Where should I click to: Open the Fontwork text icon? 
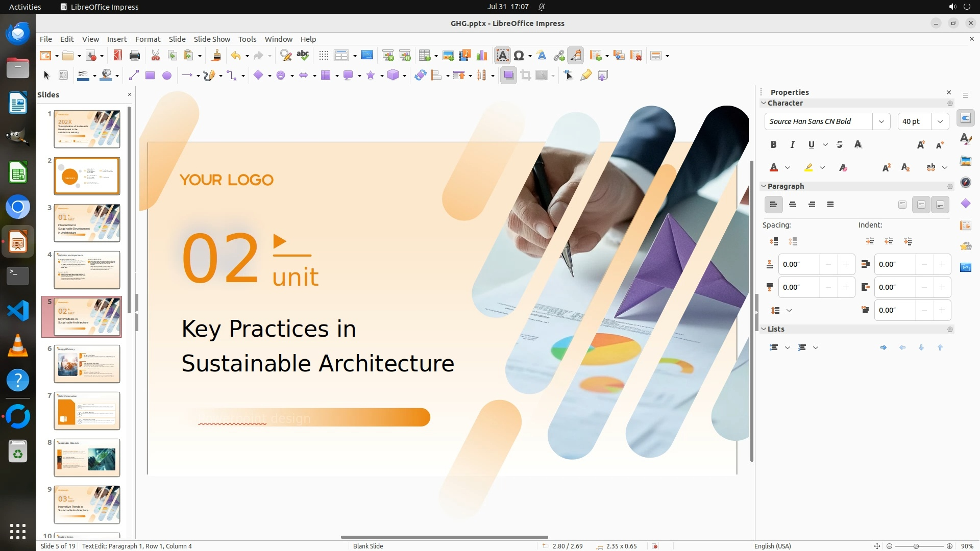tap(542, 56)
